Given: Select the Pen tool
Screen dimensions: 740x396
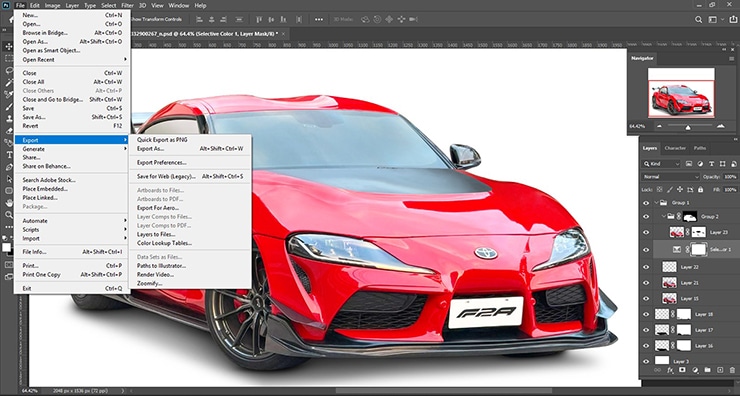Looking at the screenshot, I should [8, 167].
